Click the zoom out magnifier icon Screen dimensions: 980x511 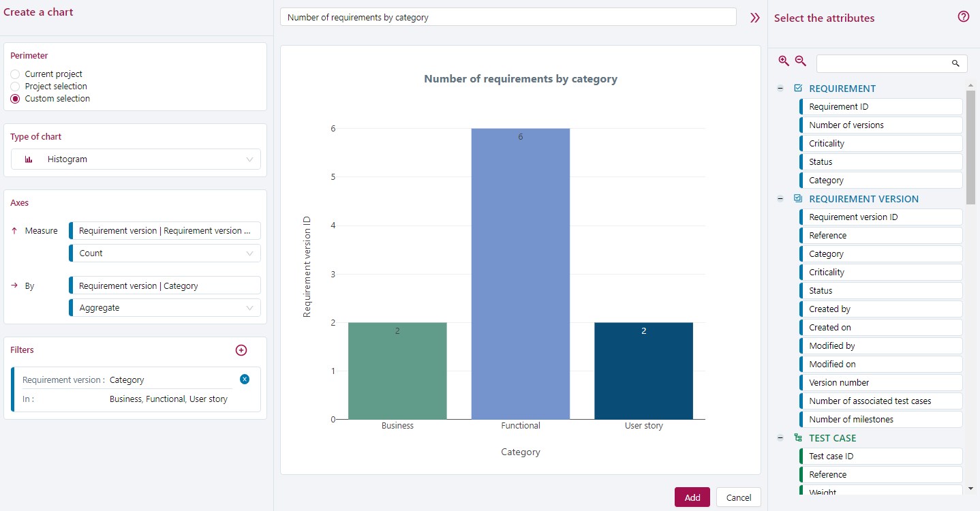click(800, 61)
